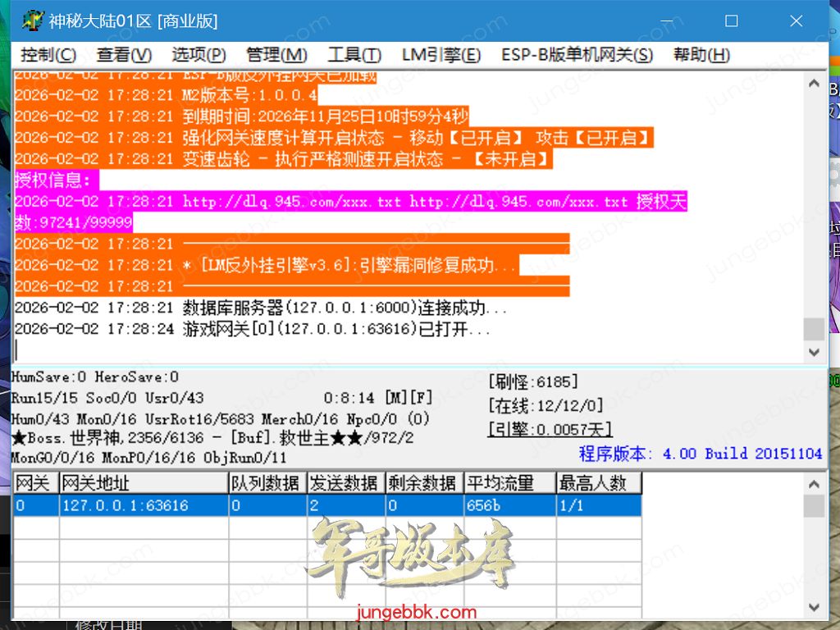The image size is (840, 630).
Task: Open the LM引擎(E) menu
Action: coord(441,55)
